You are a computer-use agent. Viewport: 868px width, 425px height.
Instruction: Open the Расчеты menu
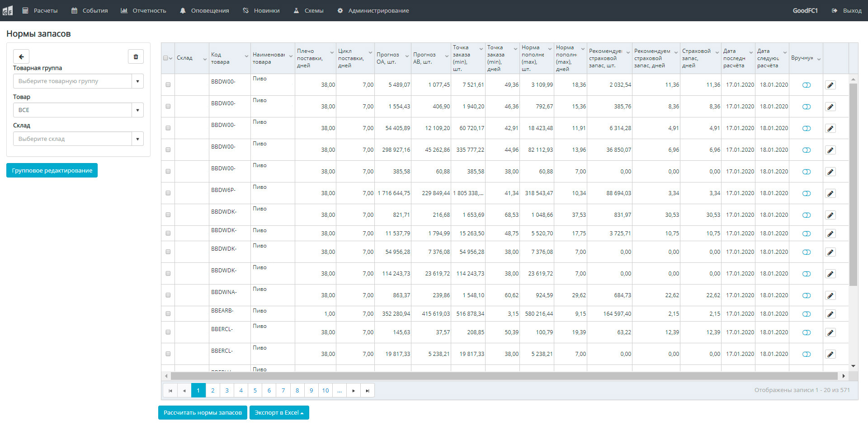[40, 10]
